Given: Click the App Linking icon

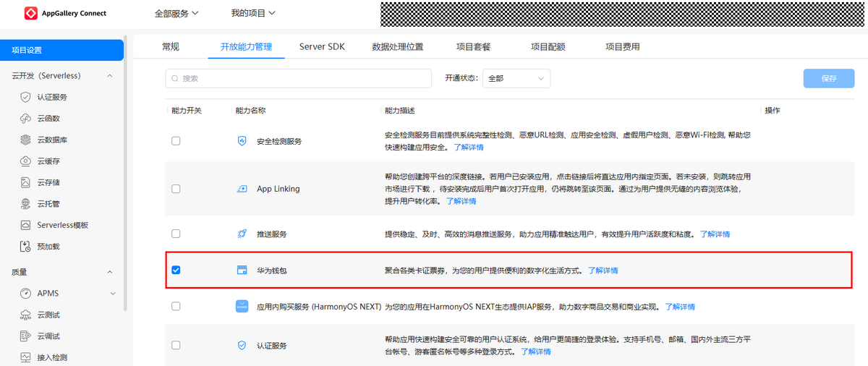Looking at the screenshot, I should tap(242, 189).
